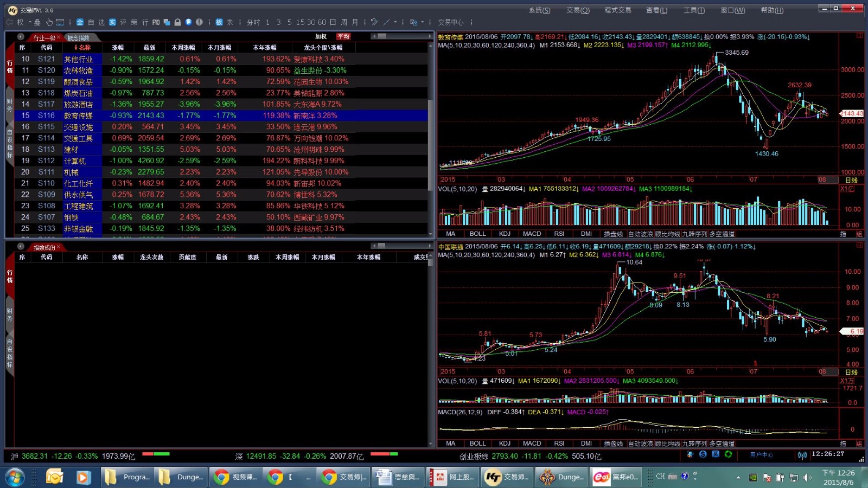Open the 用户中心 link in status bar
This screenshot has width=868, height=488.
click(x=761, y=455)
